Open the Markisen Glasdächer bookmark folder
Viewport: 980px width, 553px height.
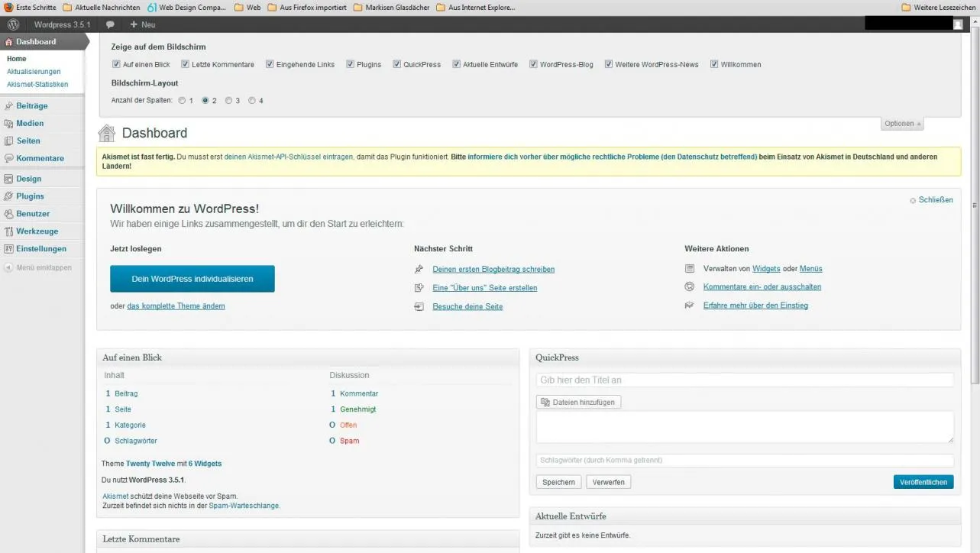(392, 8)
